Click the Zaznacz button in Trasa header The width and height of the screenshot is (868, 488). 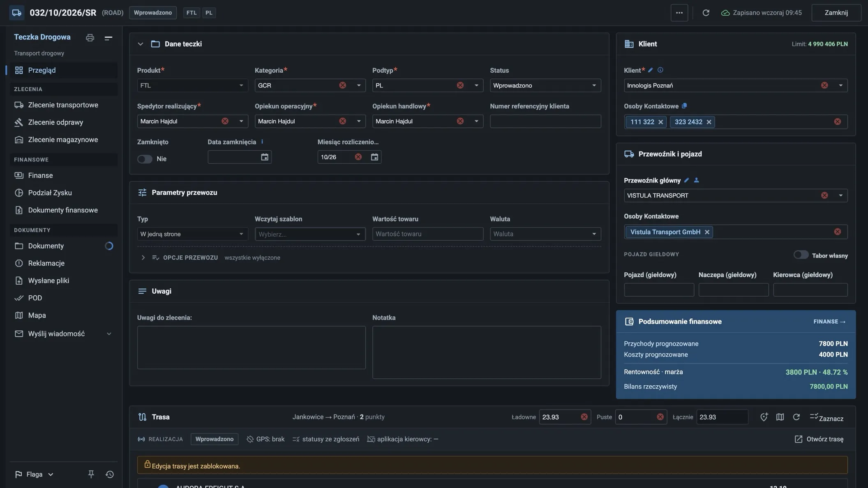[826, 418]
